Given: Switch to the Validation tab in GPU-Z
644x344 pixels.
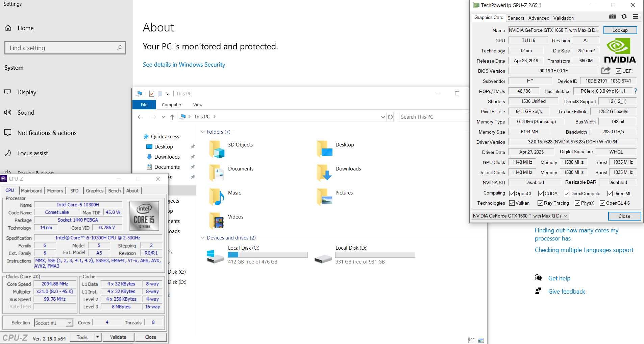Looking at the screenshot, I should (x=563, y=18).
